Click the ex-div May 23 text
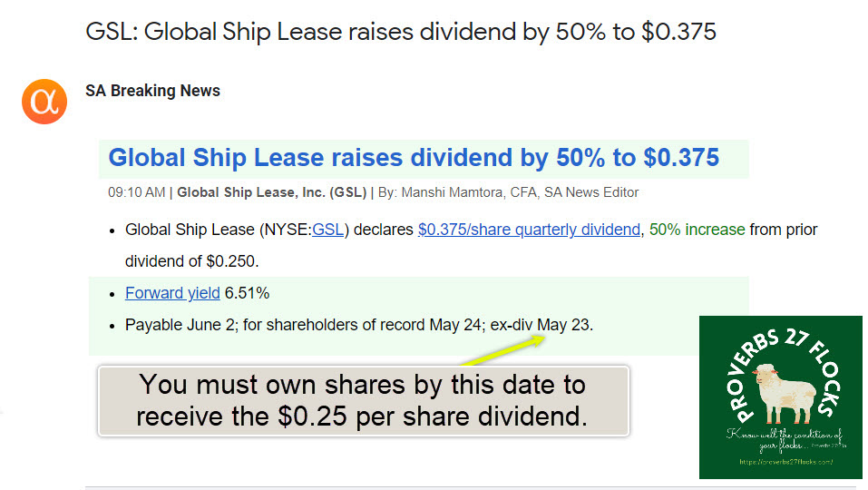The image size is (868, 490). (541, 324)
